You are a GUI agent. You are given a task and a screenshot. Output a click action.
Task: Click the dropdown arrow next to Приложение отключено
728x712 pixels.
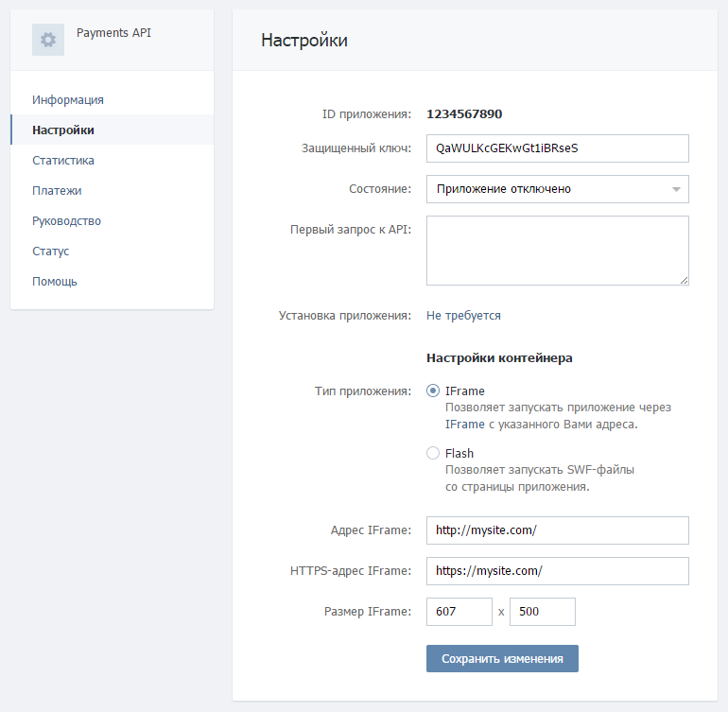coord(676,189)
